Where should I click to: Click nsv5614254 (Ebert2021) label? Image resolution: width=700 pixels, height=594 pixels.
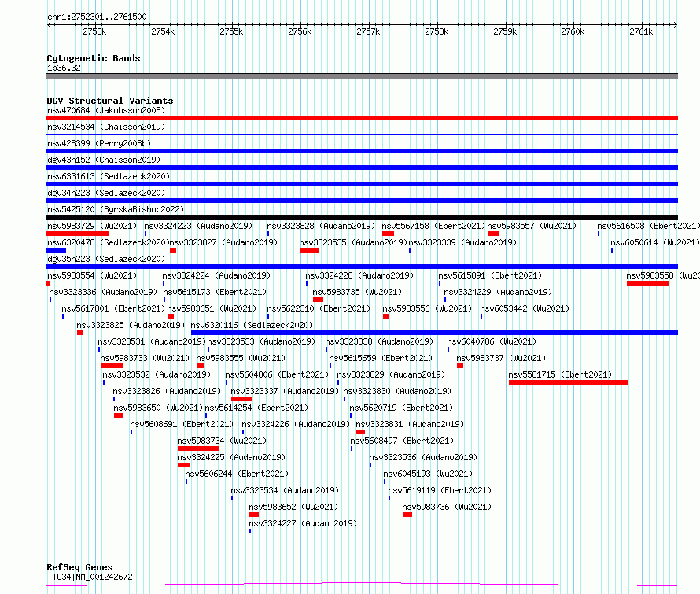coord(256,408)
